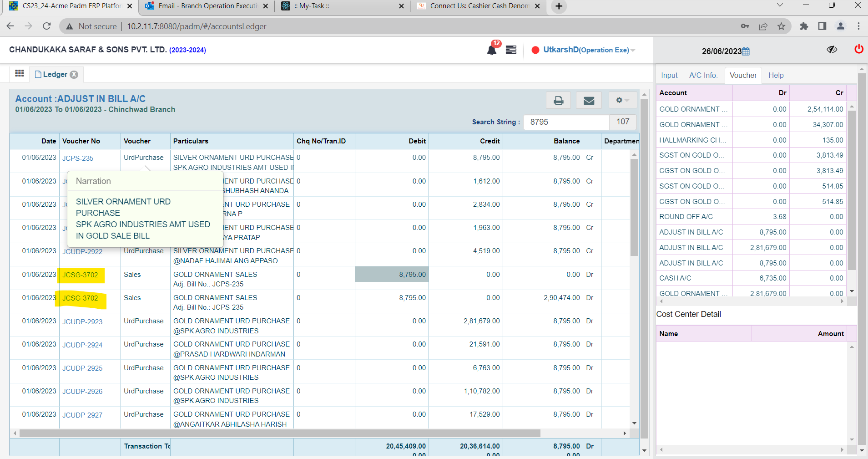The width and height of the screenshot is (868, 459).
Task: Open the notifications bell icon
Action: pos(491,50)
